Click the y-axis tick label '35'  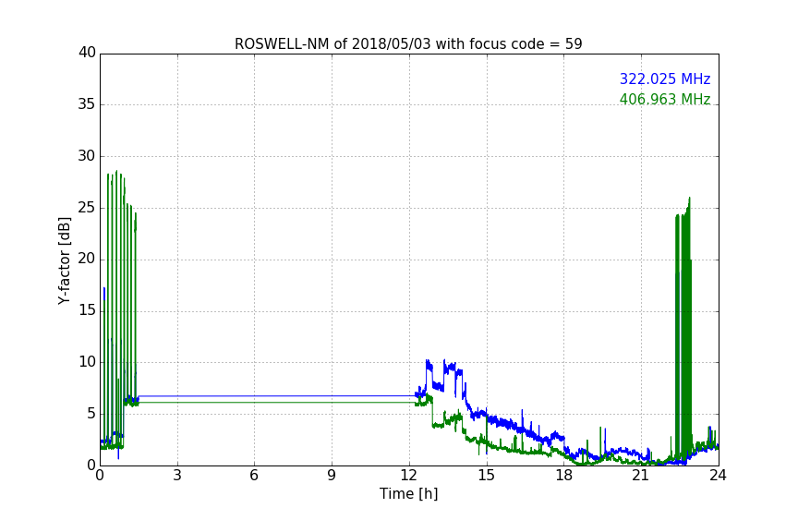pos(87,104)
